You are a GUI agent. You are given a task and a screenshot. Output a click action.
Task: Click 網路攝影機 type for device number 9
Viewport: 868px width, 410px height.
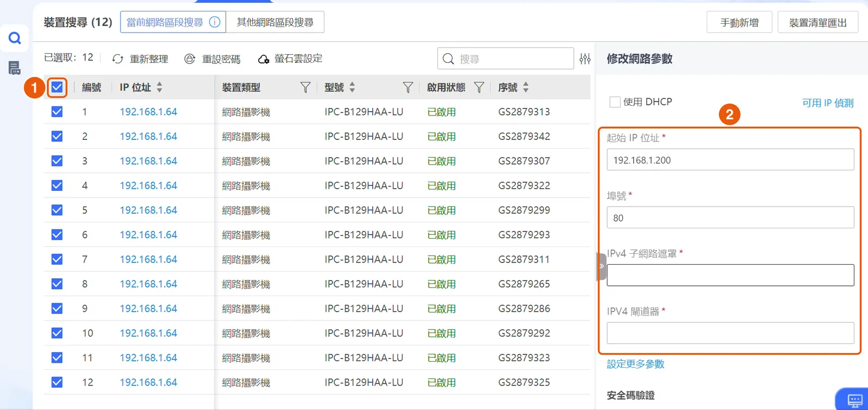pyautogui.click(x=246, y=309)
